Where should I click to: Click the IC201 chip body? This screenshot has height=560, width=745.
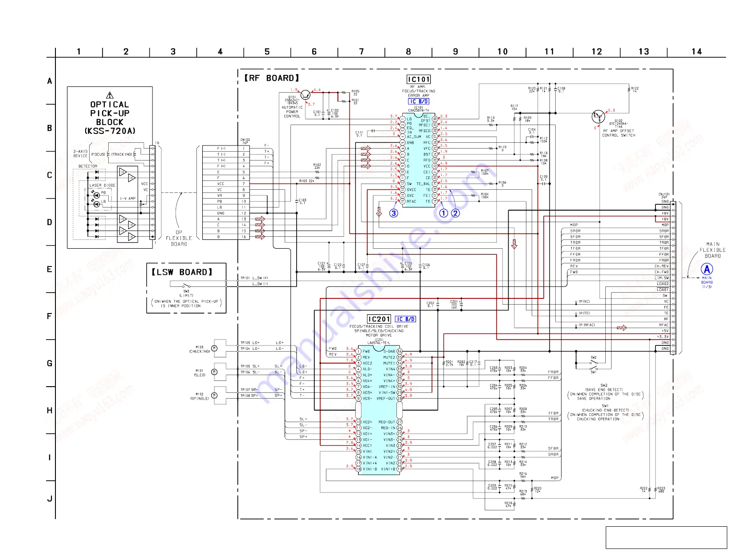(379, 410)
